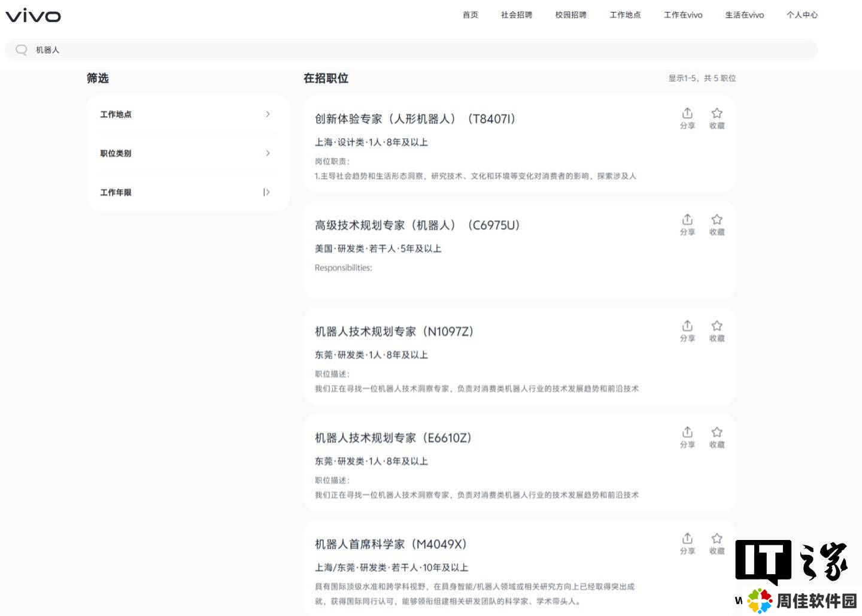The width and height of the screenshot is (862, 616).
Task: Open 生活在vivo menu item
Action: [x=745, y=15]
